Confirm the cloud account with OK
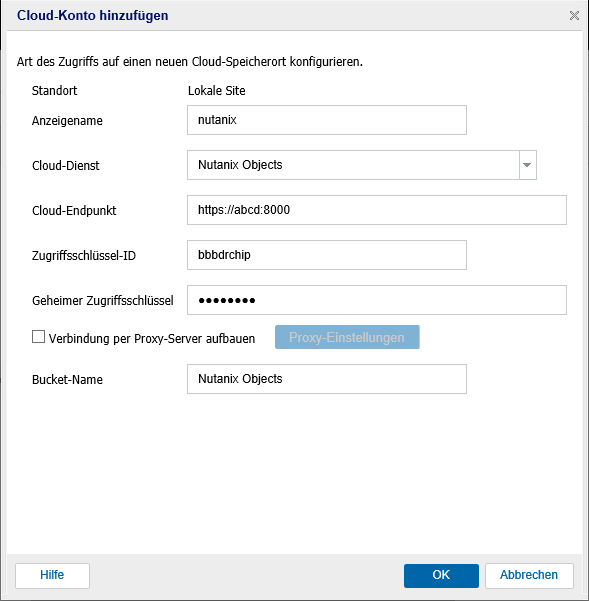589x601 pixels. (x=441, y=575)
